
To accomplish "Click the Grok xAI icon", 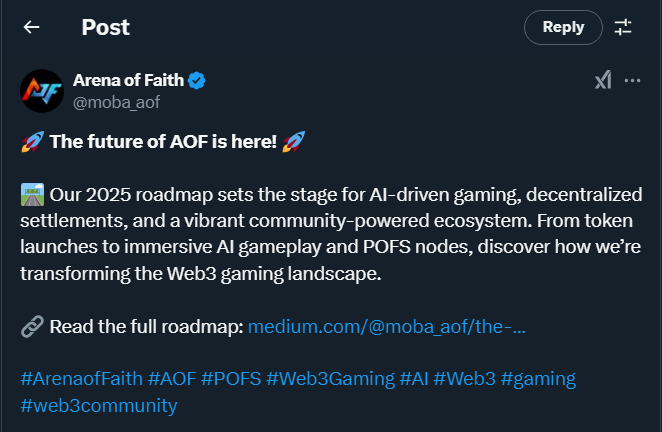I will click(x=602, y=81).
